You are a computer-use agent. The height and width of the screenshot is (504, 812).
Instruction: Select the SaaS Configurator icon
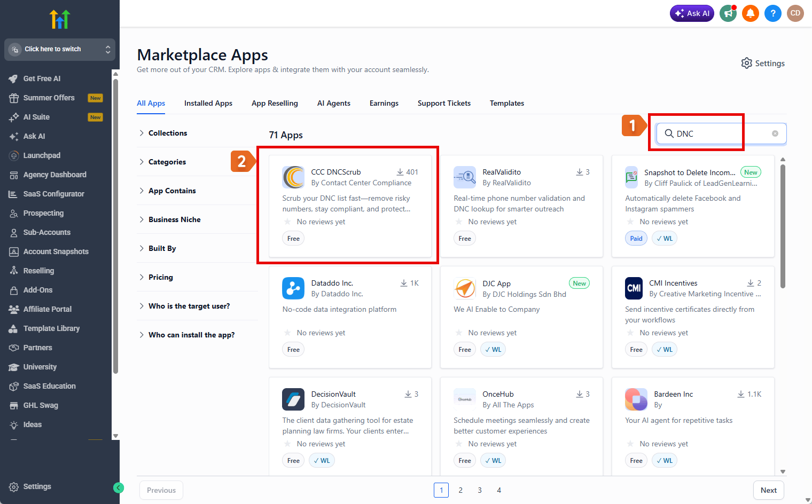pyautogui.click(x=13, y=194)
